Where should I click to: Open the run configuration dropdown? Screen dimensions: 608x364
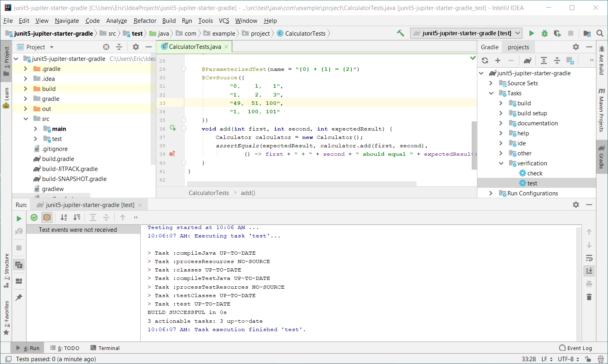pyautogui.click(x=517, y=33)
